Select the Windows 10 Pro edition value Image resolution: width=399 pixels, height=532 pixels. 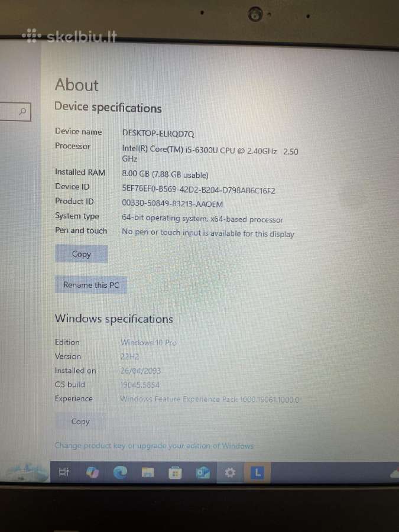tap(148, 343)
